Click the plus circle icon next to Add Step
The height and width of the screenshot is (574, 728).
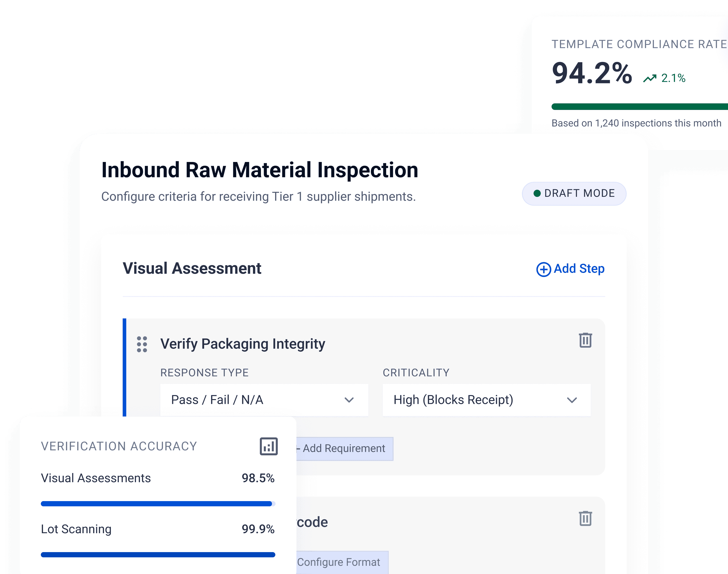pyautogui.click(x=544, y=269)
